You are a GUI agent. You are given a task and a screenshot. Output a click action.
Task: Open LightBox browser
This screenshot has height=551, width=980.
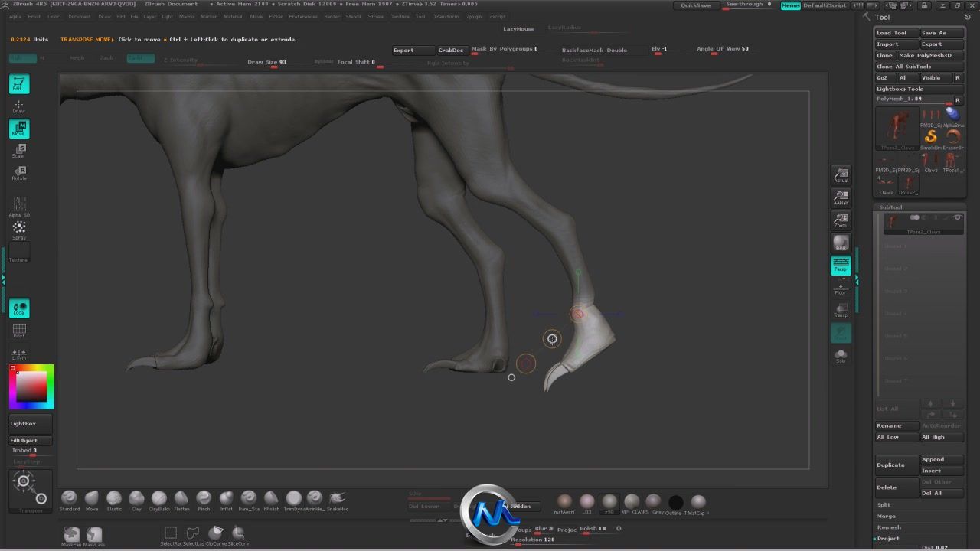pos(30,423)
